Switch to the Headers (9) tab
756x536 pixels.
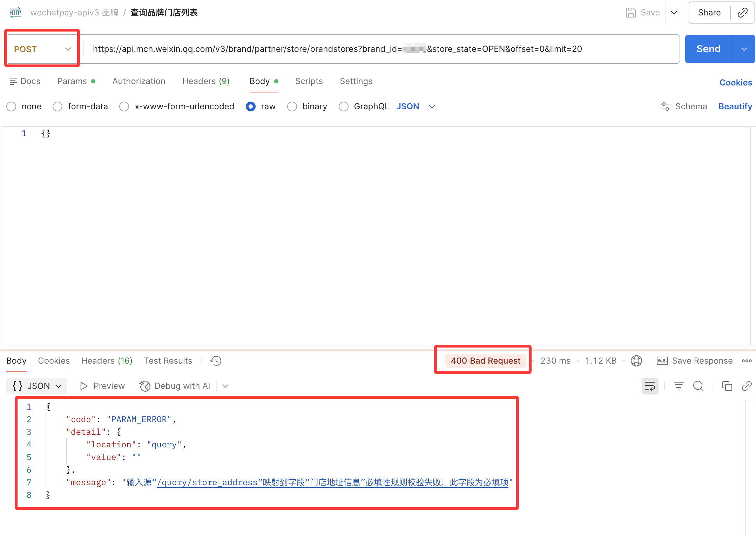coord(206,81)
